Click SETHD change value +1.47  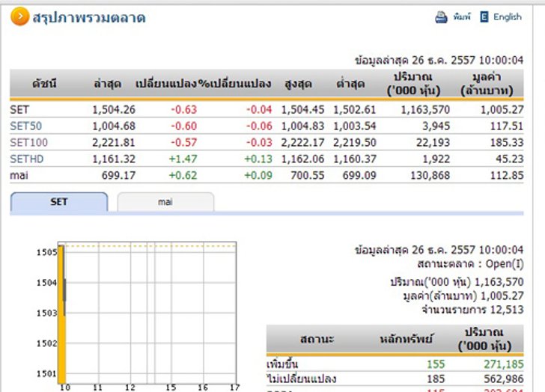click(x=183, y=159)
